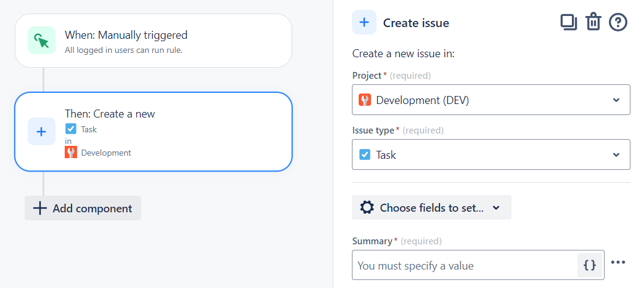Select the Then: Create a new card
Viewport: 644px width, 288px height.
153,131
